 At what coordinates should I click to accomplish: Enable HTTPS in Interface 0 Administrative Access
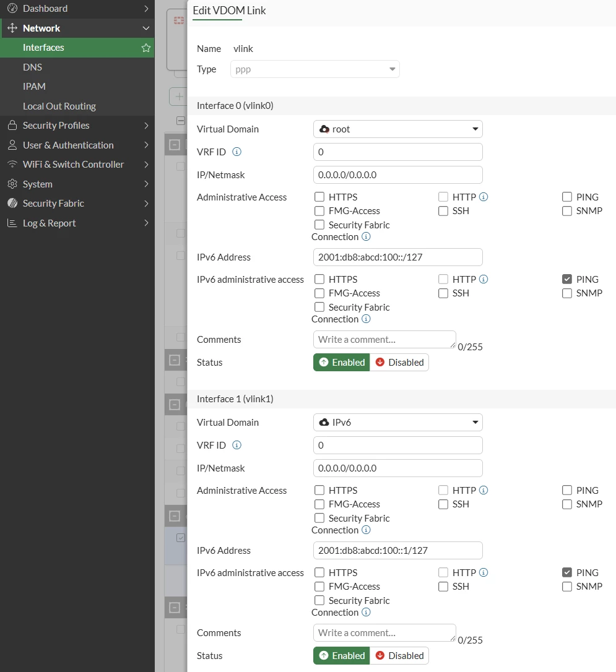[319, 197]
